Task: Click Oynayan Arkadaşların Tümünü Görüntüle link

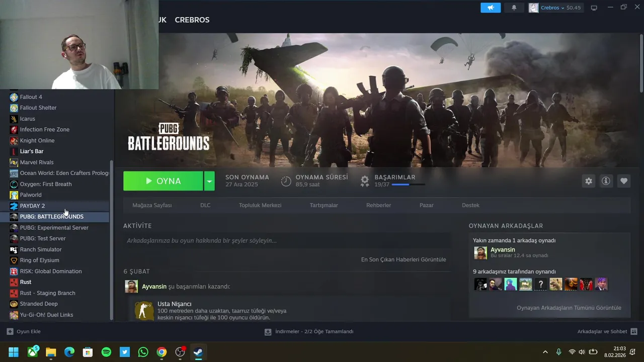Action: click(569, 308)
